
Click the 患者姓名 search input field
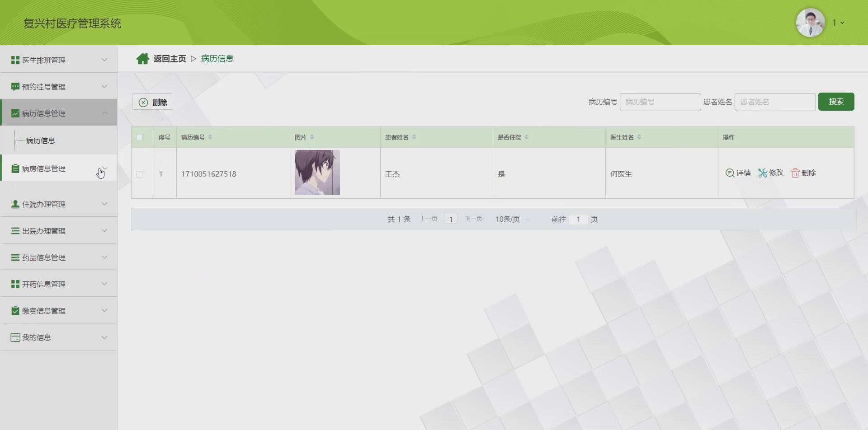tap(775, 102)
